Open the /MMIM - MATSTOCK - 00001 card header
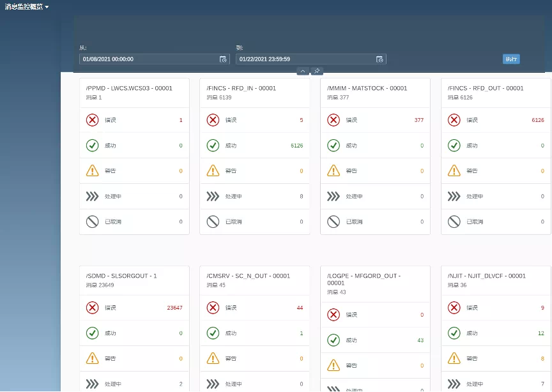The image size is (552, 392). coord(375,93)
